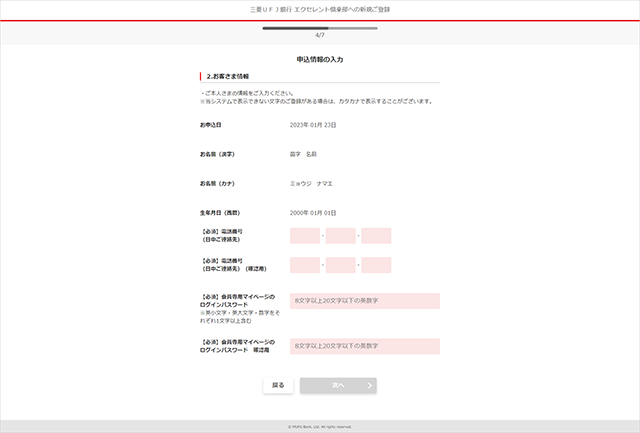Viewport: 640px width, 433px height.
Task: Click the お名前（カナ） value ミョウジ ナマエ
Action: tap(311, 184)
